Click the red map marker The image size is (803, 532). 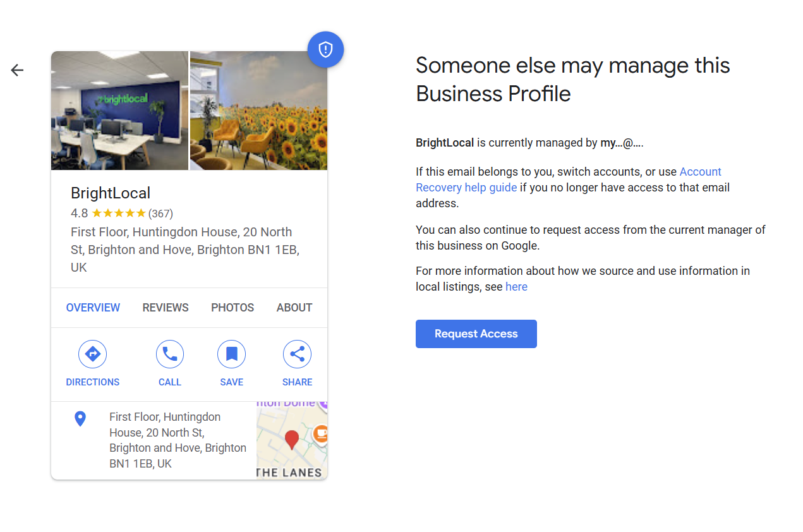click(x=291, y=439)
